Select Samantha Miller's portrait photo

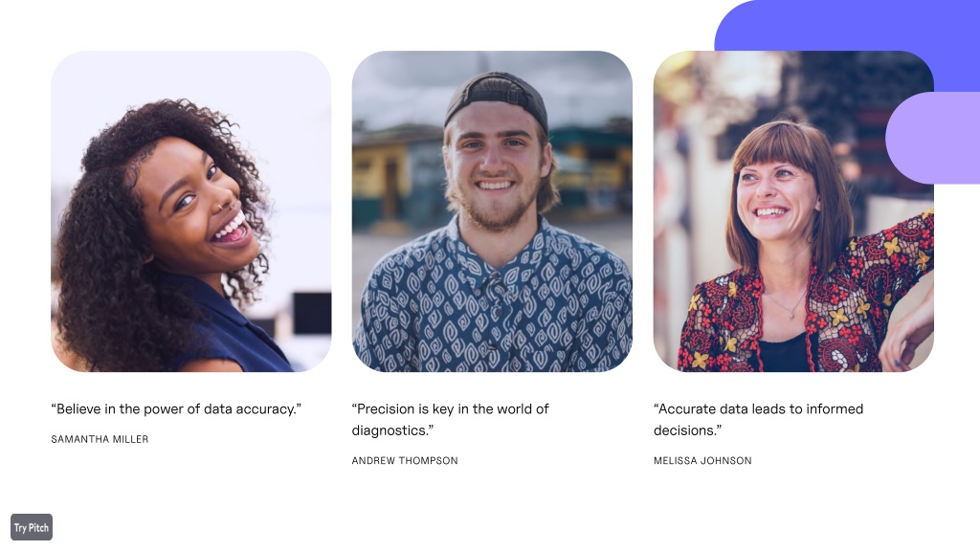click(x=191, y=211)
